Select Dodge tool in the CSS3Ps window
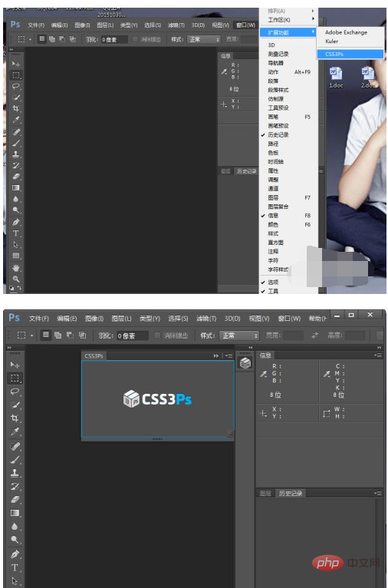The height and width of the screenshot is (588, 388). (x=15, y=540)
